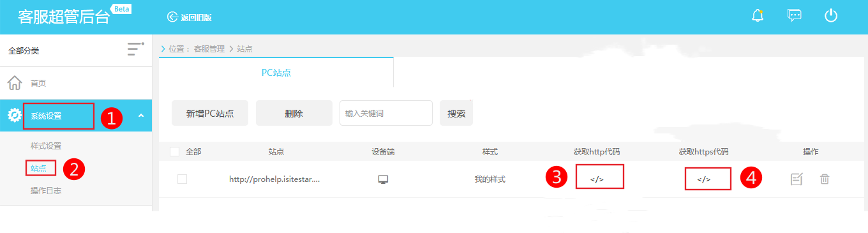
Task: Open the notification bell icon
Action: click(x=758, y=15)
